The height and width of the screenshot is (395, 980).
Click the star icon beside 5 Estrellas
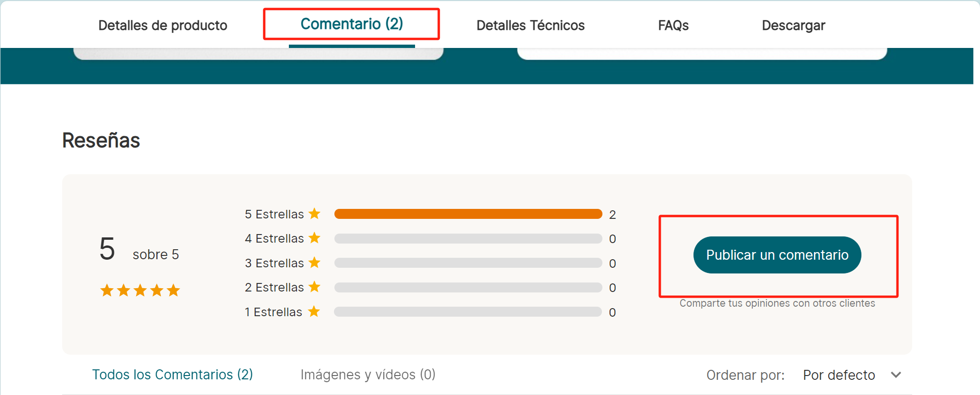tap(314, 214)
